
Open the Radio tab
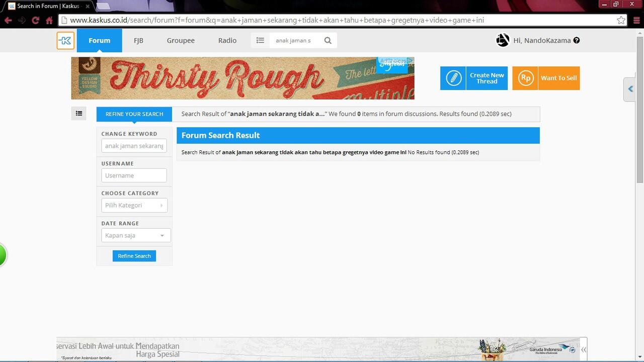(x=227, y=40)
